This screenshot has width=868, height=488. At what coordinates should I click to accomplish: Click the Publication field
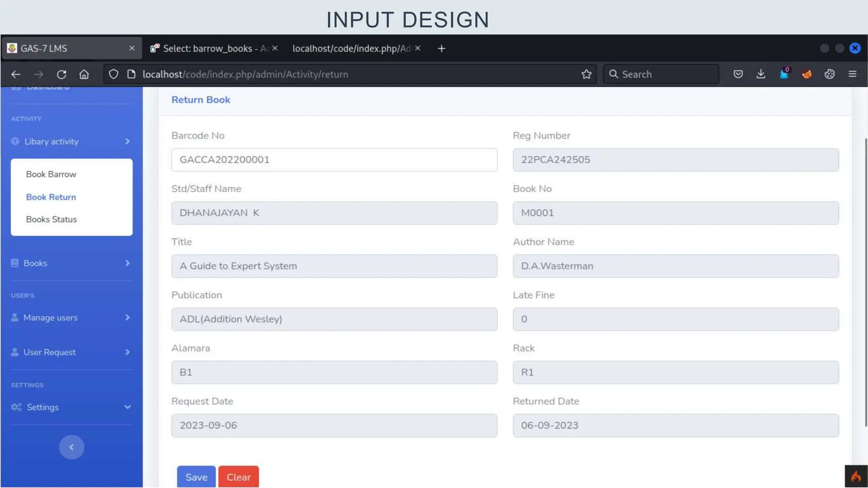pyautogui.click(x=334, y=319)
